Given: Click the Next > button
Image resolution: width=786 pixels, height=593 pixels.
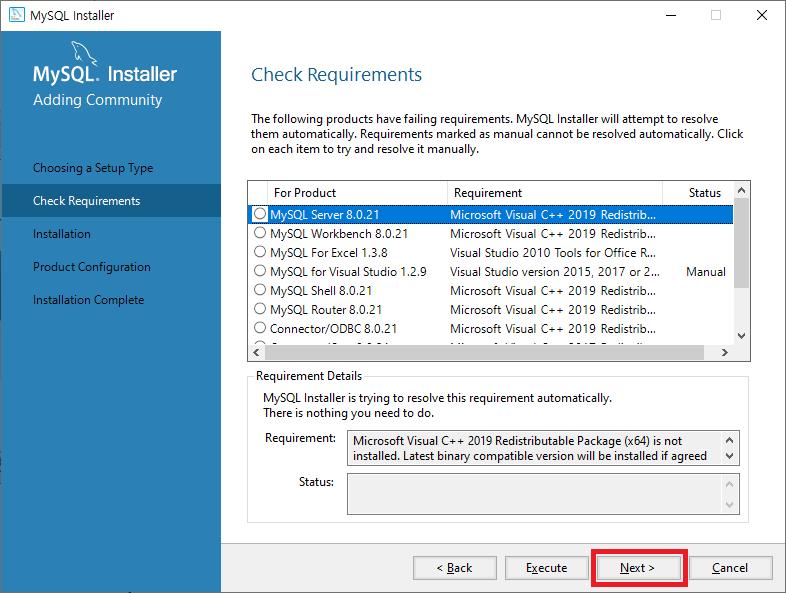Looking at the screenshot, I should tap(638, 568).
